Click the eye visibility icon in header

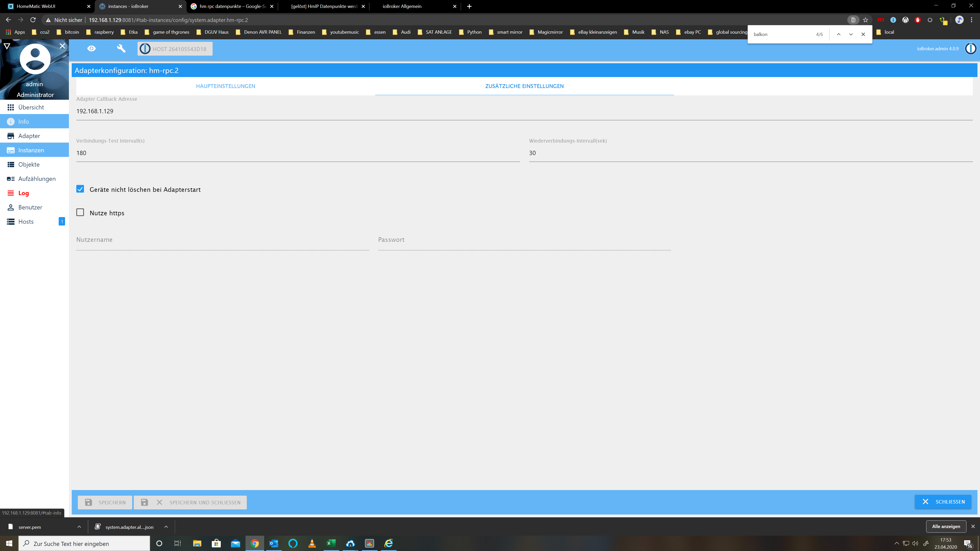pos(91,49)
